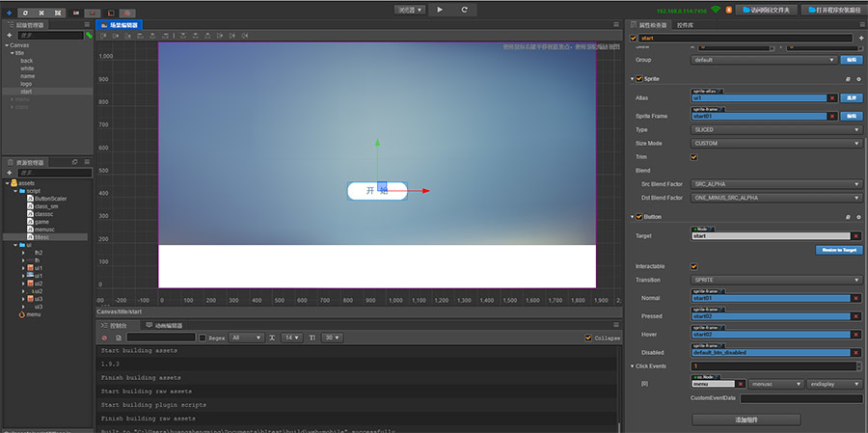
Task: Clear the Disabled sprite reference
Action: [x=856, y=352]
